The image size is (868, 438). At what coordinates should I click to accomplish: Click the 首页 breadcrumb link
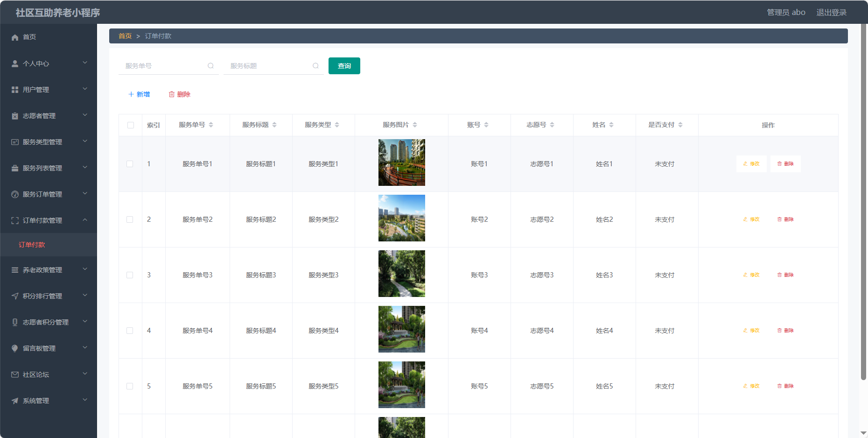[x=125, y=36]
